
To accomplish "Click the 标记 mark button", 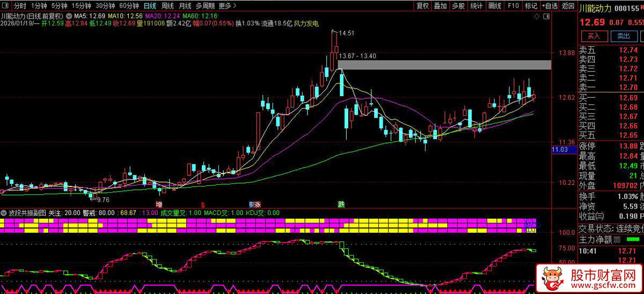I will coord(531,6).
